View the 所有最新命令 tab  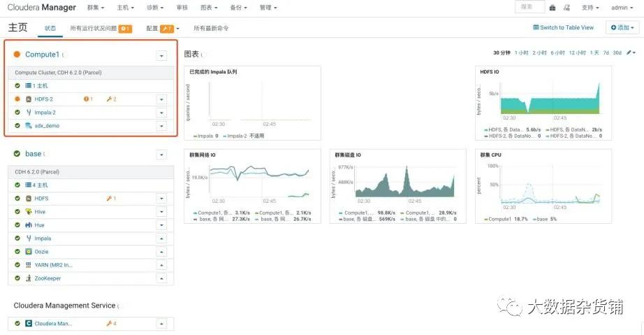pos(211,29)
